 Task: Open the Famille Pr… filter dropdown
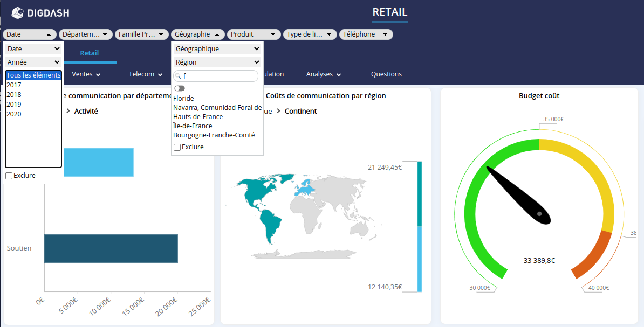(x=142, y=34)
